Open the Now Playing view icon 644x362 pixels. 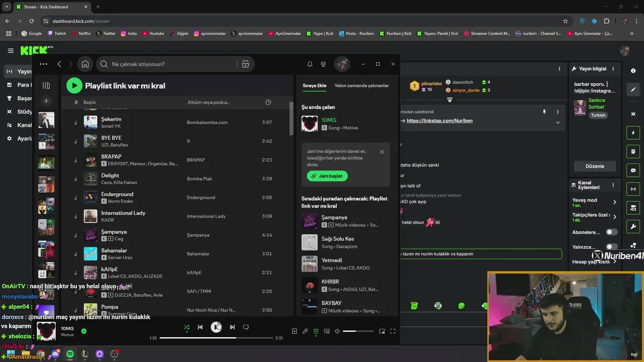pyautogui.click(x=294, y=331)
